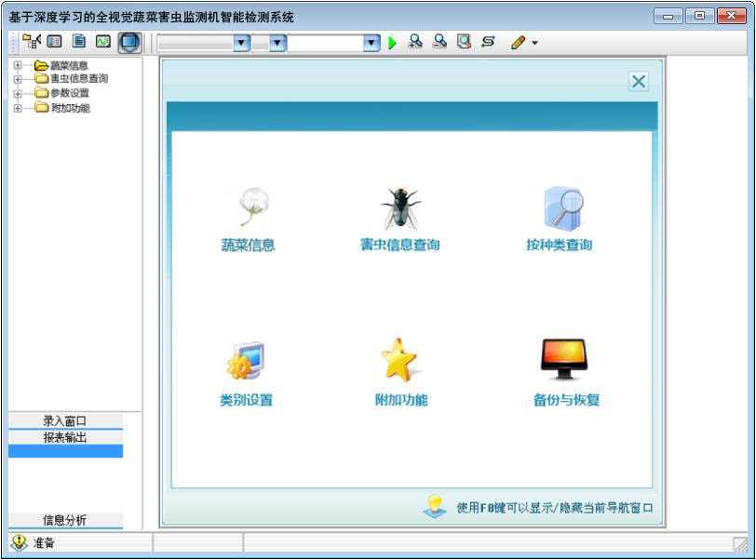Toggle the navigation window screen icon
Screen dimensions: 756x560
(x=129, y=42)
